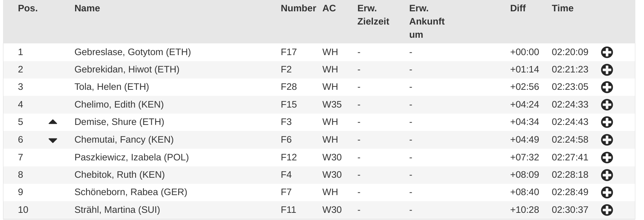Image resolution: width=644 pixels, height=220 pixels.
Task: Open plus icon for Tola, Helen row
Action: [607, 87]
